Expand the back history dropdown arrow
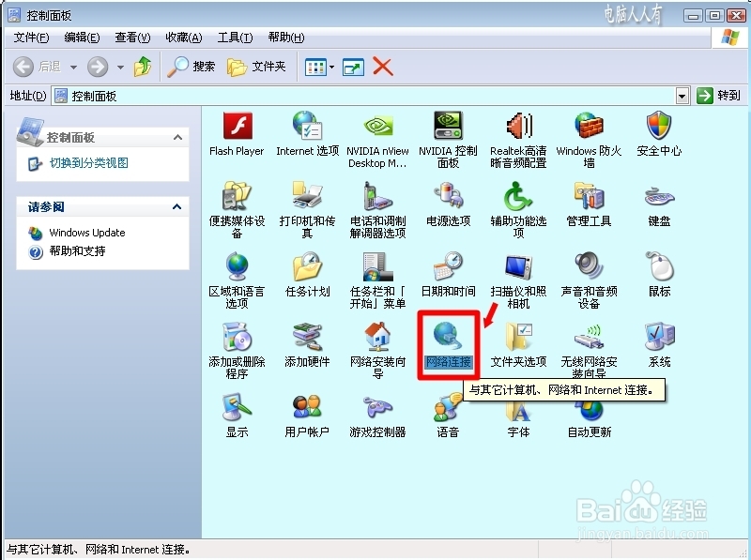The width and height of the screenshot is (751, 560). [x=73, y=67]
